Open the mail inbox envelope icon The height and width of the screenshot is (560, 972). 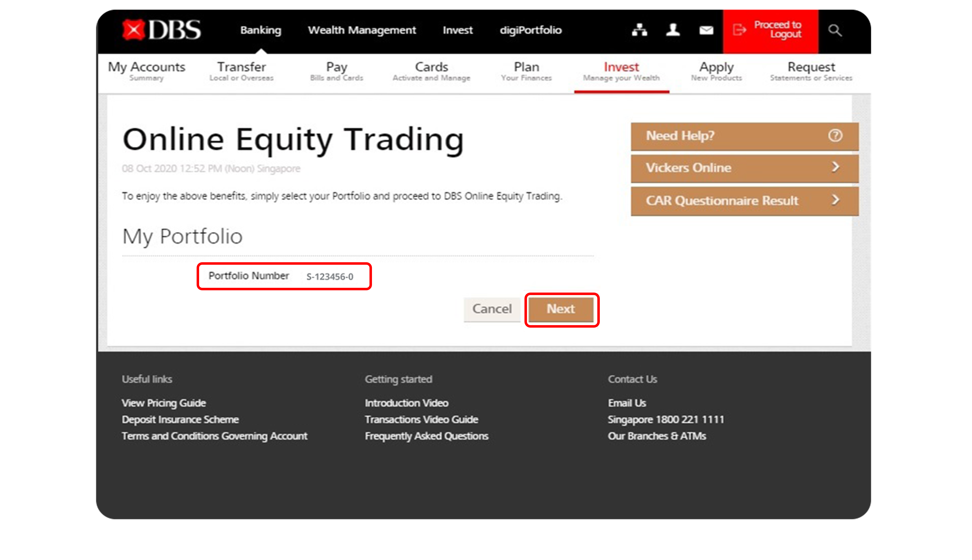coord(706,30)
